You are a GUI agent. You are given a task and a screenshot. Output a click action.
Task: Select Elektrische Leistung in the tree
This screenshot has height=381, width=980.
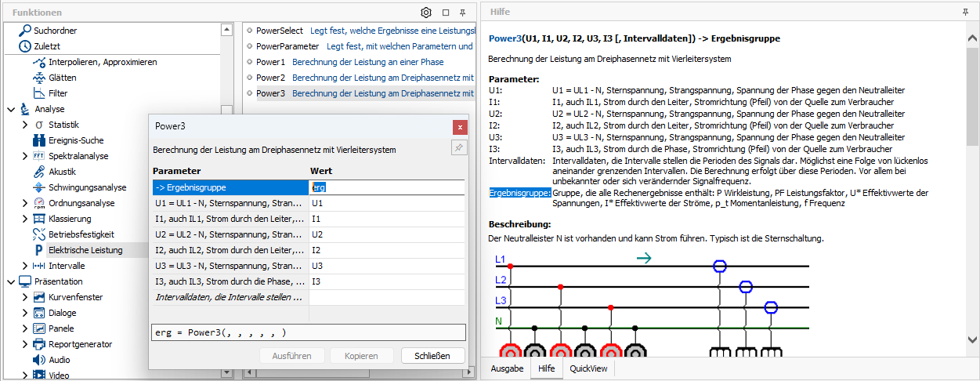point(85,250)
